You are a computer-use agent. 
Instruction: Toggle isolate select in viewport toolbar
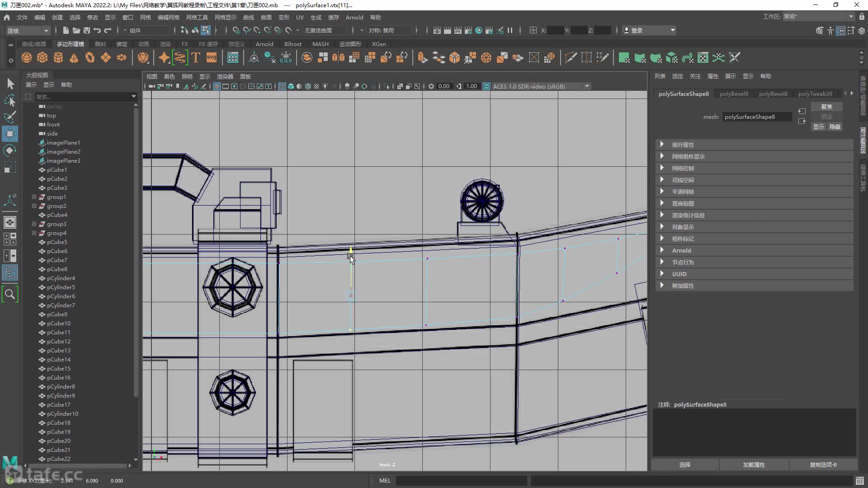(x=386, y=86)
